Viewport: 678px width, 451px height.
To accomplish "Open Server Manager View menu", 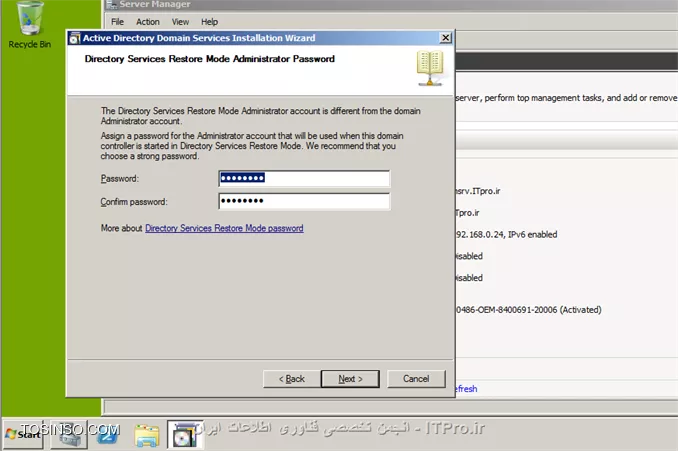I will [180, 22].
